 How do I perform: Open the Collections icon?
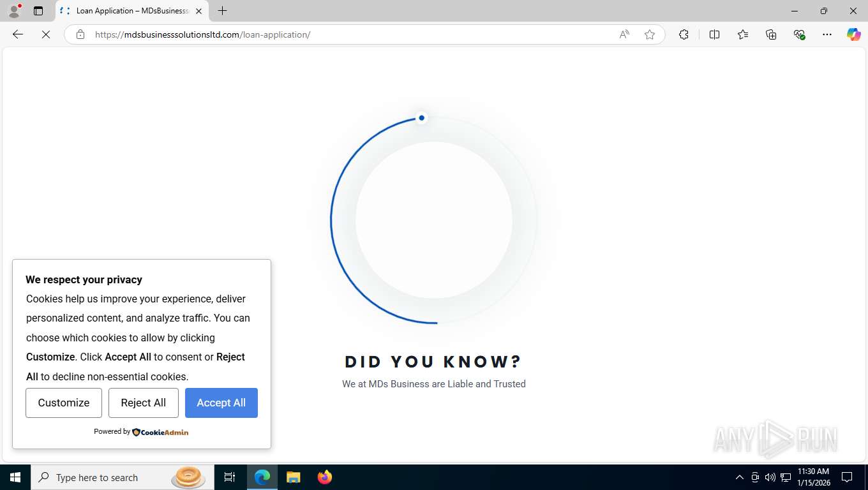point(771,34)
